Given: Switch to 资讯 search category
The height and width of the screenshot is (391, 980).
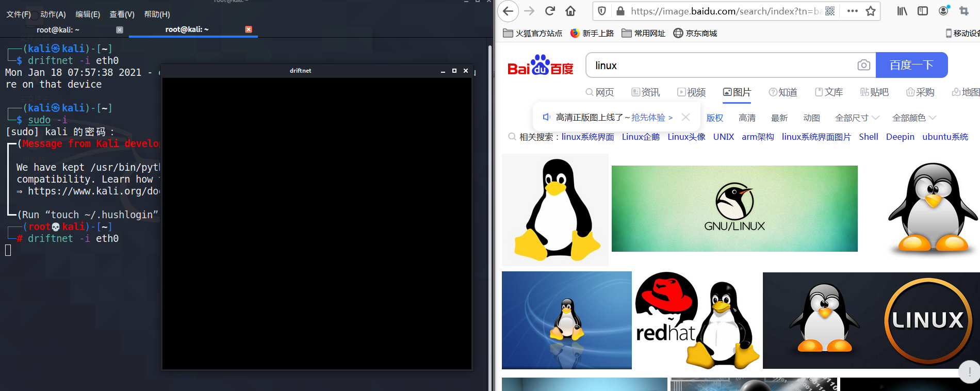Looking at the screenshot, I should tap(646, 92).
